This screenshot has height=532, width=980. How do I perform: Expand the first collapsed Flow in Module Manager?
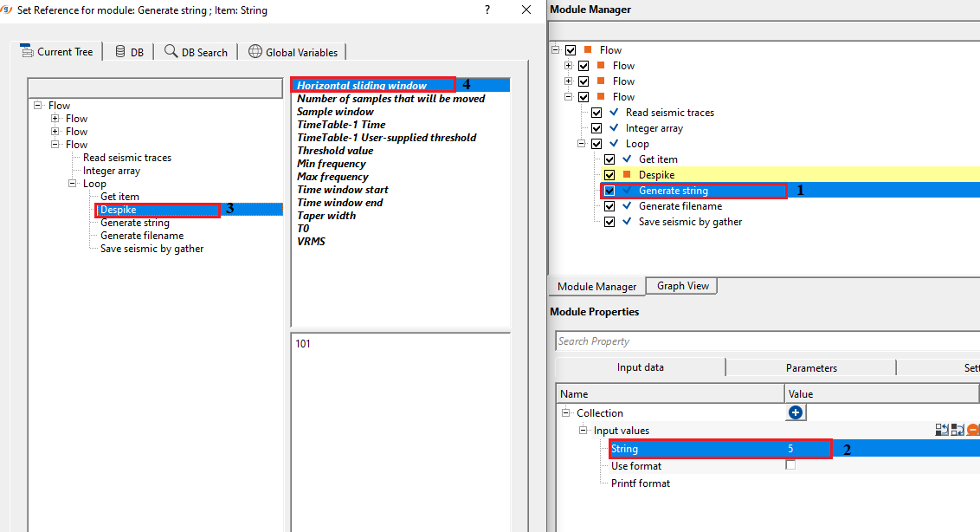point(569,66)
